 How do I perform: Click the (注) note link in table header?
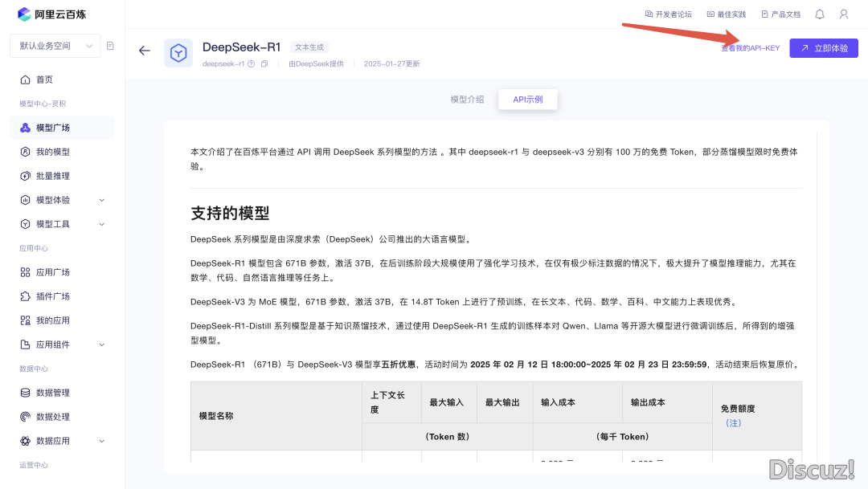[x=734, y=423]
